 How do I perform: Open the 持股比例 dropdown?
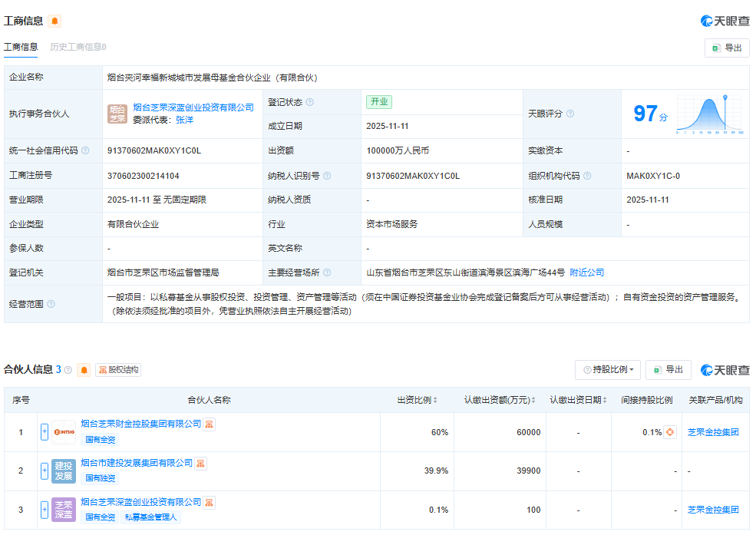(x=608, y=370)
